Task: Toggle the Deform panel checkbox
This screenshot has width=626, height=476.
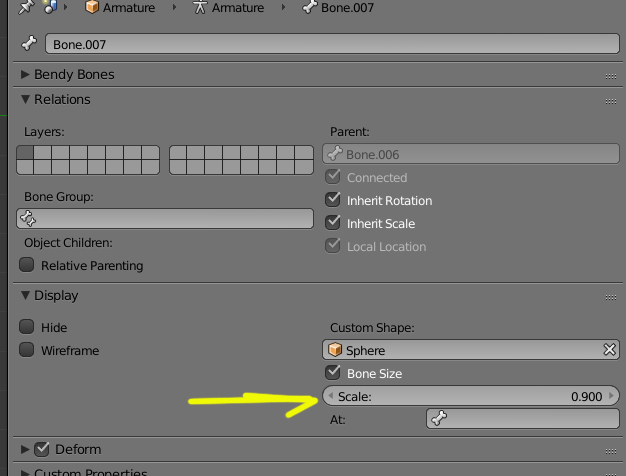Action: pyautogui.click(x=42, y=449)
